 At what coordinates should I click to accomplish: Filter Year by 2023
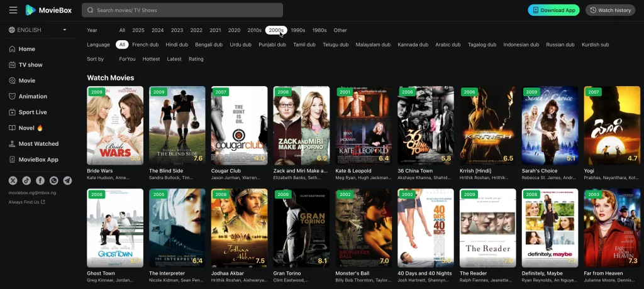(177, 30)
